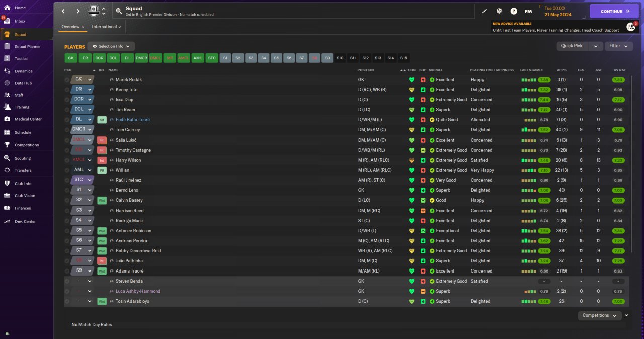Toggle the picked checkbox for Marek Rodák

tap(67, 80)
